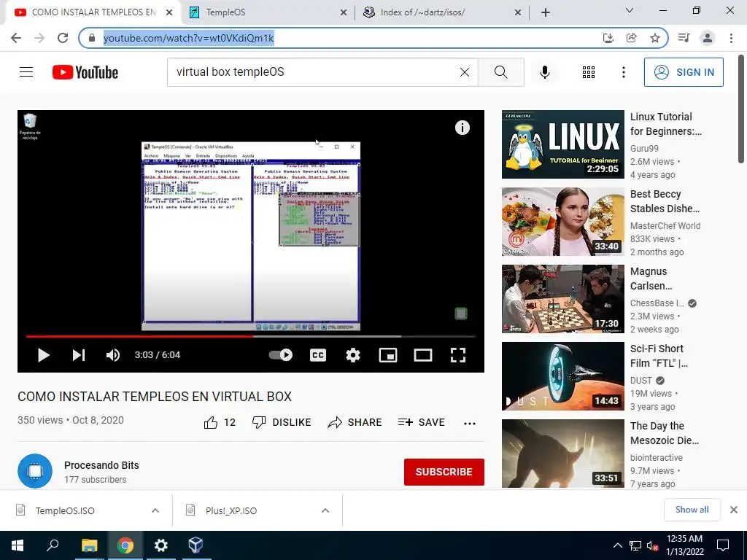The height and width of the screenshot is (560, 747).
Task: Toggle the autoplay switch in player
Action: coord(281,355)
